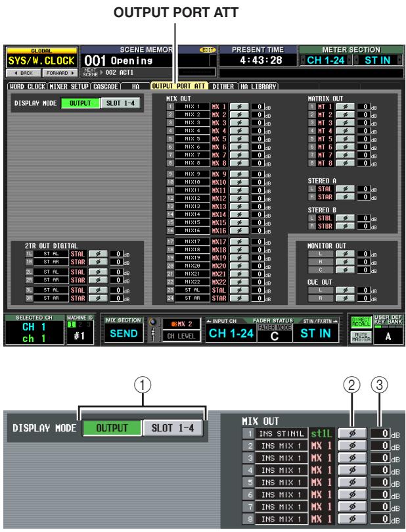406x532 pixels.
Task: Click ST IN fader status button
Action: tap(315, 333)
